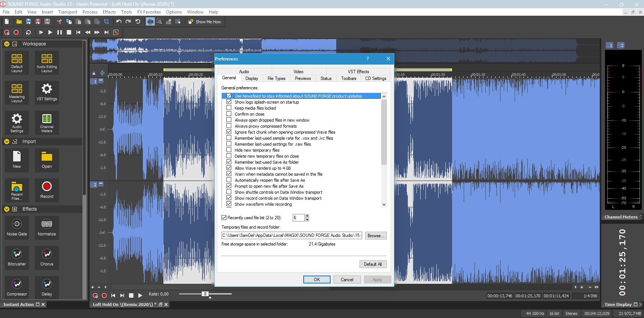The image size is (644, 318).
Task: Click the Cut scissors icon
Action: (x=59, y=22)
